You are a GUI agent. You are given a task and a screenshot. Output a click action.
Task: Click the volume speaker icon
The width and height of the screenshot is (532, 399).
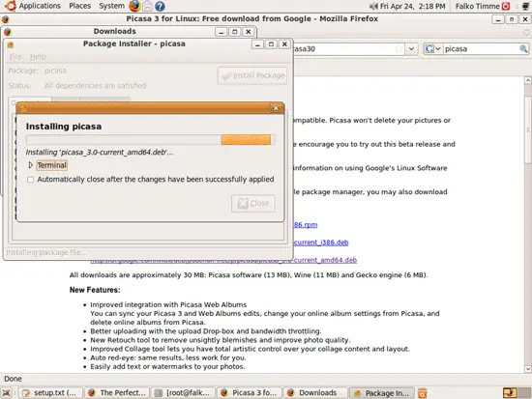373,6
